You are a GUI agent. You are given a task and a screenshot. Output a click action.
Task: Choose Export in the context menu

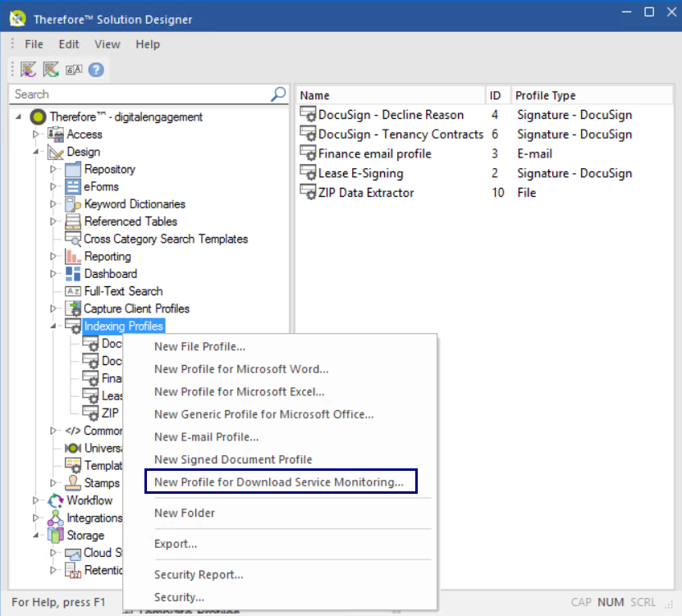[x=280, y=544]
